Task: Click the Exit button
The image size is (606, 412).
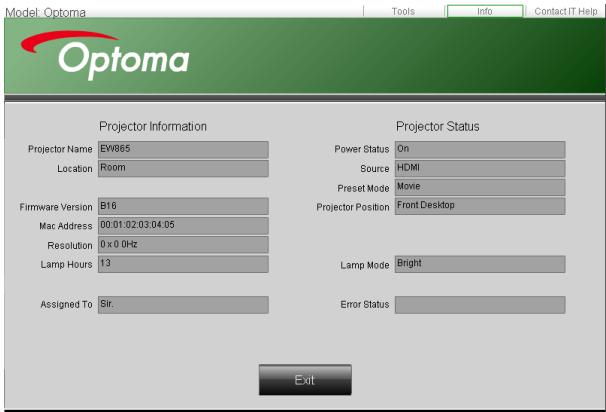Action: click(305, 380)
